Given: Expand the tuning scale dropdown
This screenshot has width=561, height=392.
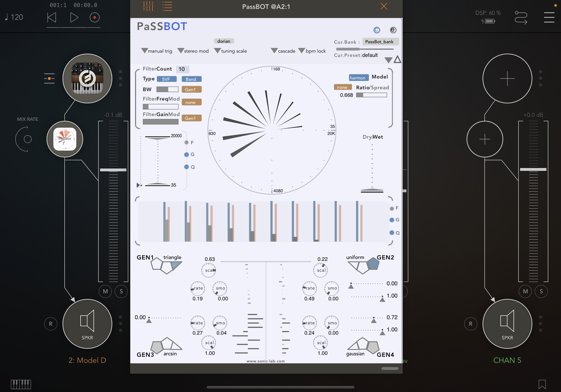Looking at the screenshot, I should pos(230,51).
